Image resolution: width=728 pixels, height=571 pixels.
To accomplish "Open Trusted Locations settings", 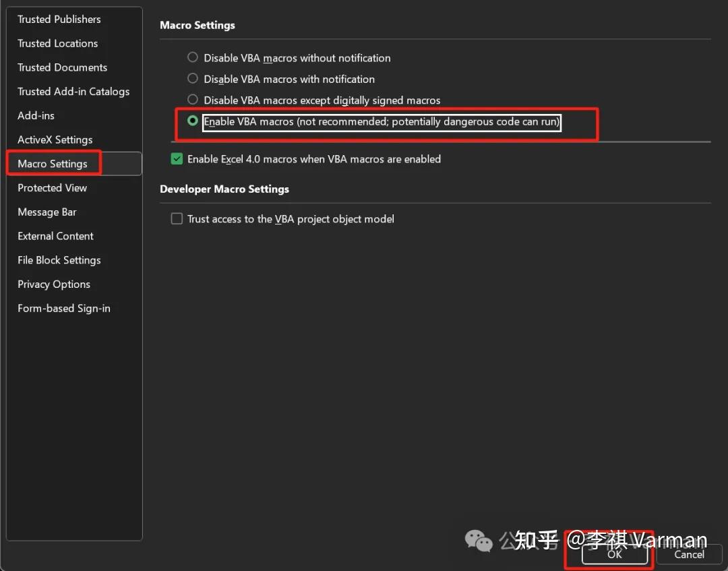I will pyautogui.click(x=57, y=43).
